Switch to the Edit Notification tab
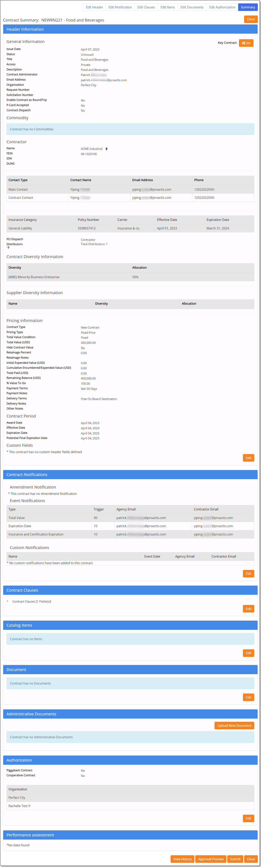The width and height of the screenshot is (262, 868). pyautogui.click(x=120, y=7)
